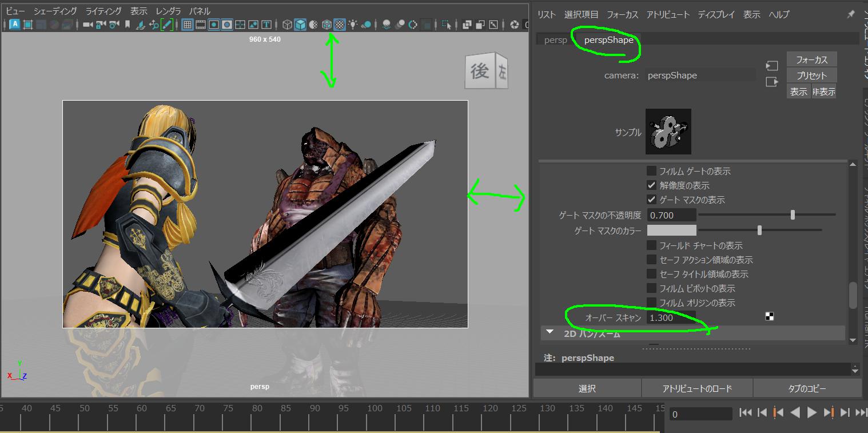Enable フィルム オリジンの表示 checkbox
Image resolution: width=868 pixels, height=433 pixels.
[x=651, y=302]
